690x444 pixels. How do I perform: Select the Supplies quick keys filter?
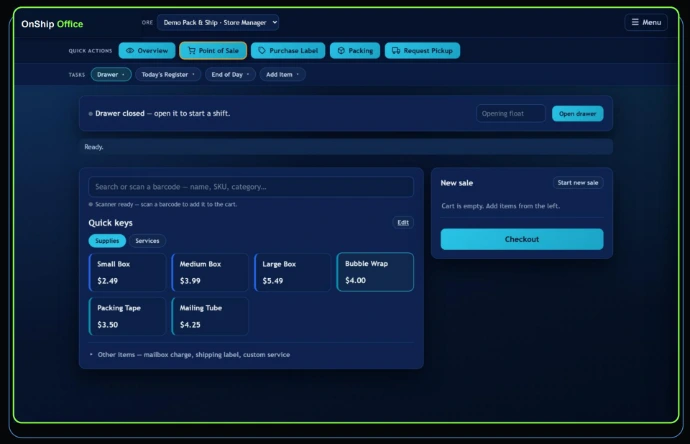click(107, 241)
